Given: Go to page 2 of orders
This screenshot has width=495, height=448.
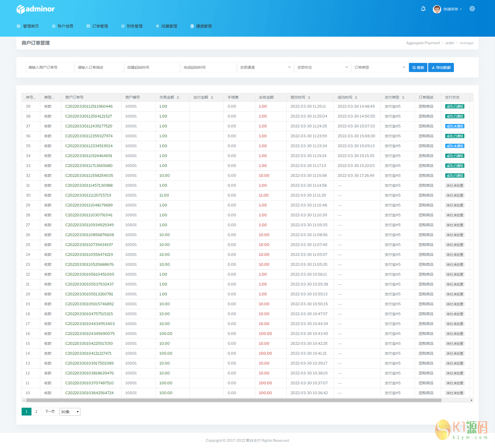Looking at the screenshot, I should coord(36,412).
